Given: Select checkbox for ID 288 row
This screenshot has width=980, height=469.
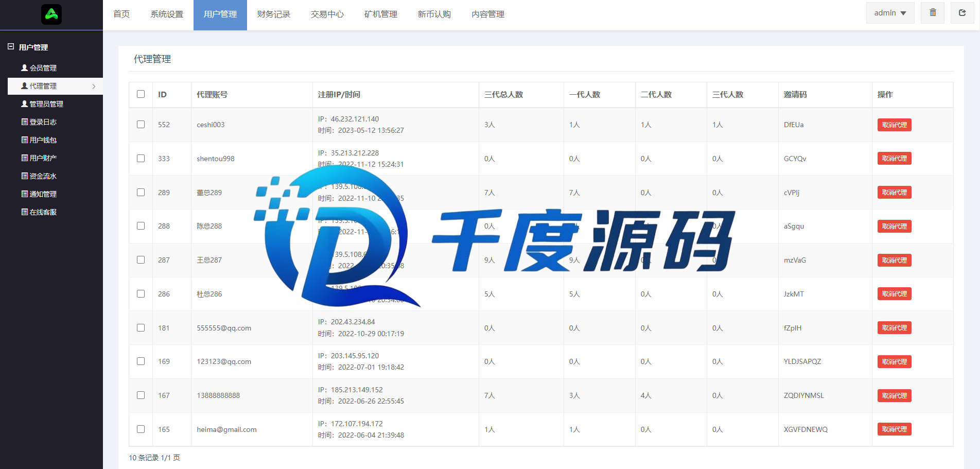Looking at the screenshot, I should click(141, 226).
